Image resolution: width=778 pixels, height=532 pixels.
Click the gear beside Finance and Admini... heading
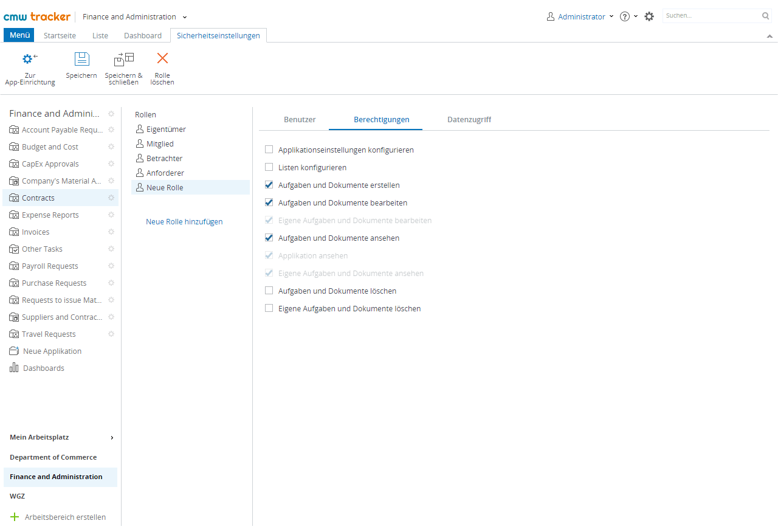111,113
